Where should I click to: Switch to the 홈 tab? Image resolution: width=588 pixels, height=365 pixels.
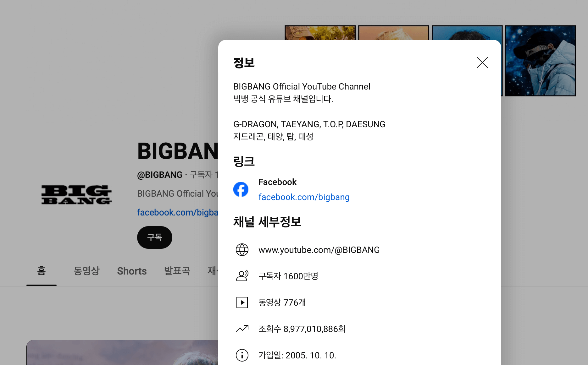tap(42, 271)
